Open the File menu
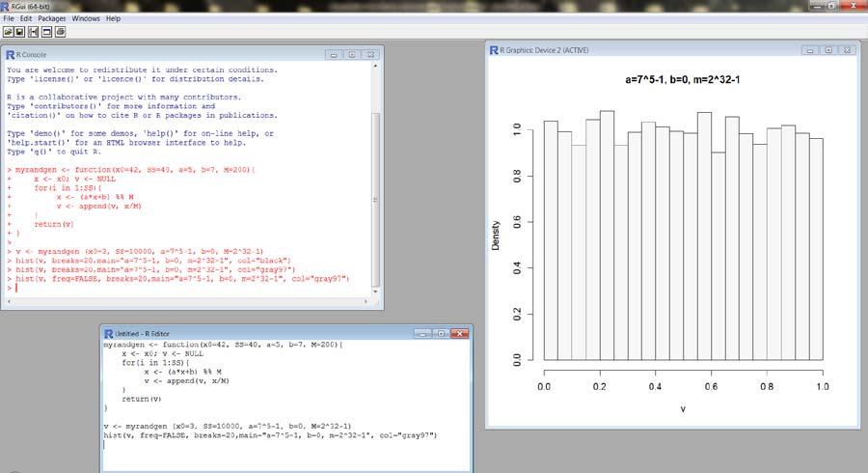 point(9,18)
